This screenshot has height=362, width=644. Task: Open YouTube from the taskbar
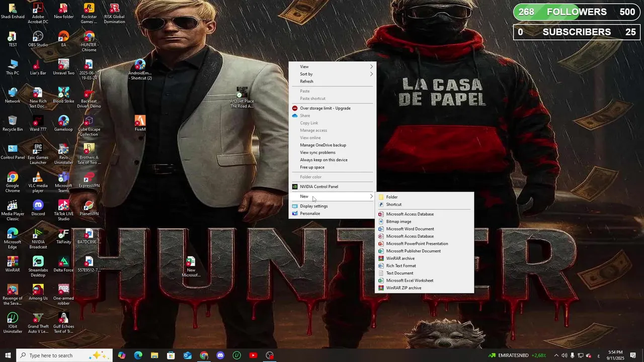[x=253, y=355]
